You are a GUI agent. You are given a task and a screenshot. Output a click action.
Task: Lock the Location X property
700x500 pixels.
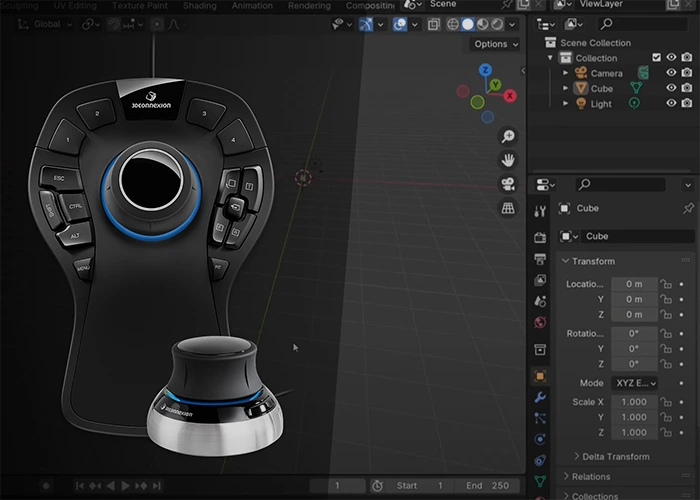665,284
